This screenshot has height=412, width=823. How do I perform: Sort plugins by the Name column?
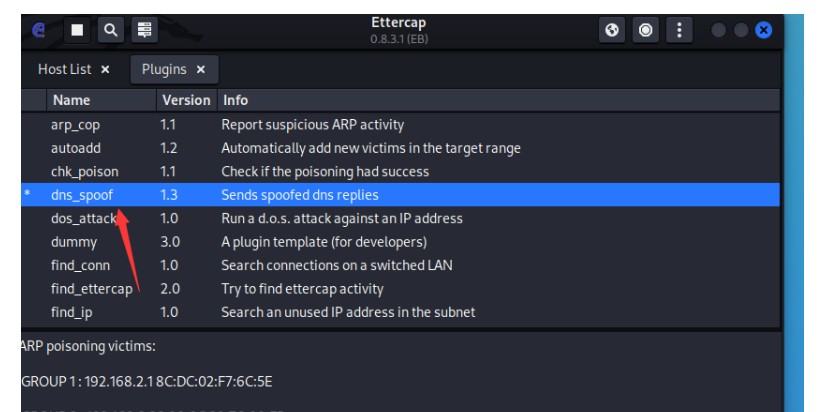point(71,100)
